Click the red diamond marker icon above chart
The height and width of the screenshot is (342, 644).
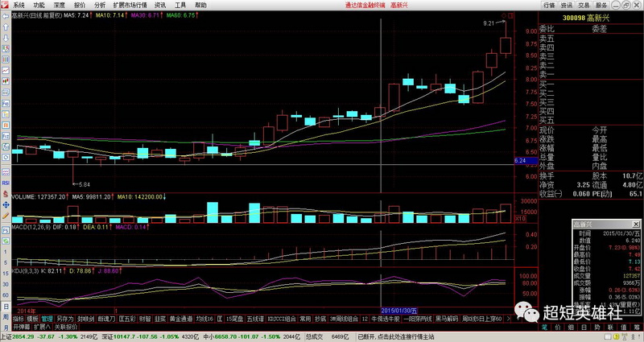click(x=505, y=16)
